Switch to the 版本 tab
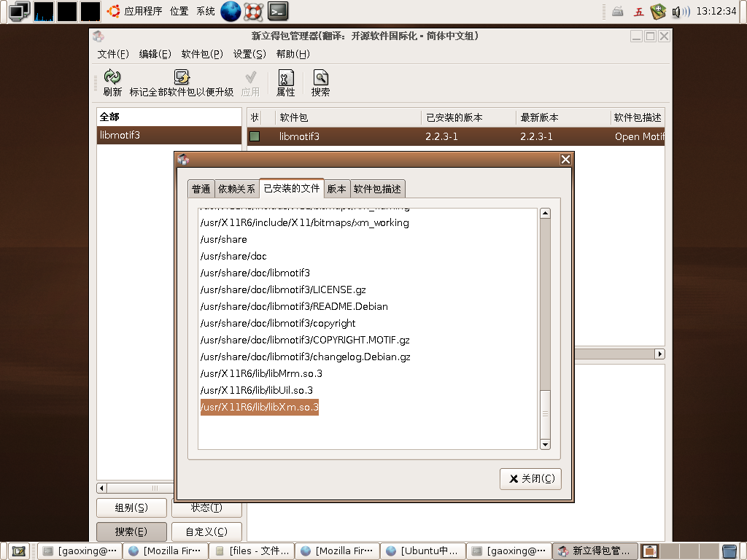This screenshot has width=747, height=560. point(336,189)
